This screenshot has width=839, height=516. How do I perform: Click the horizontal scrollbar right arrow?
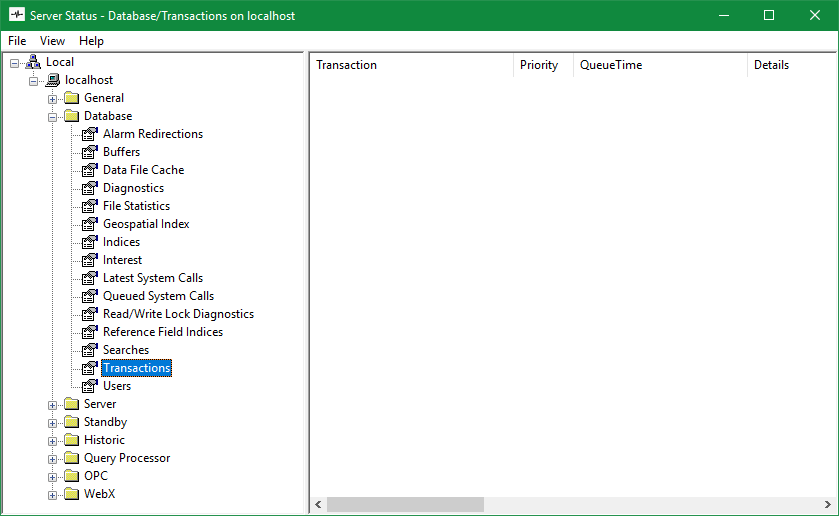pos(828,505)
